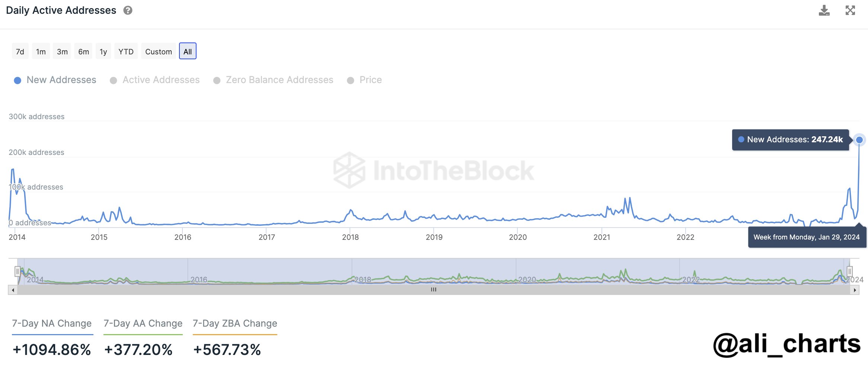Click the left range navigator handle
This screenshot has width=868, height=365.
pyautogui.click(x=17, y=271)
